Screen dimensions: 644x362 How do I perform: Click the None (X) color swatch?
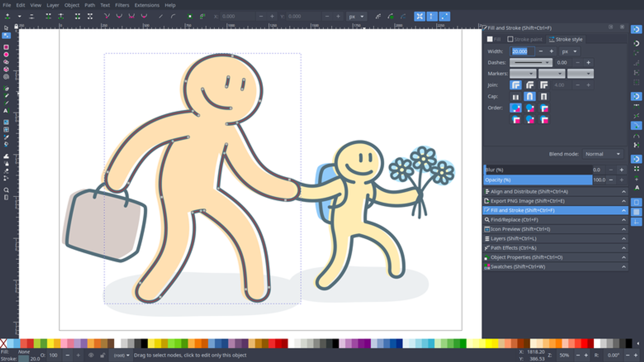(x=3, y=344)
